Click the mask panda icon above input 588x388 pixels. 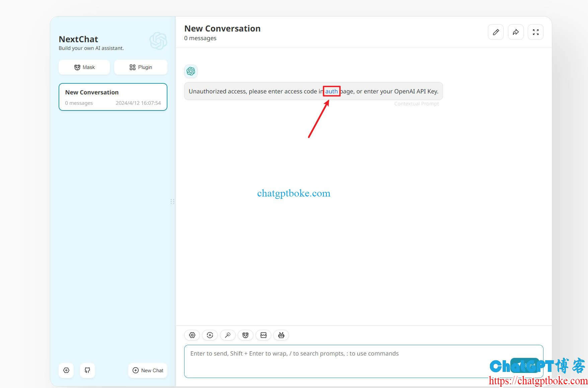(245, 335)
